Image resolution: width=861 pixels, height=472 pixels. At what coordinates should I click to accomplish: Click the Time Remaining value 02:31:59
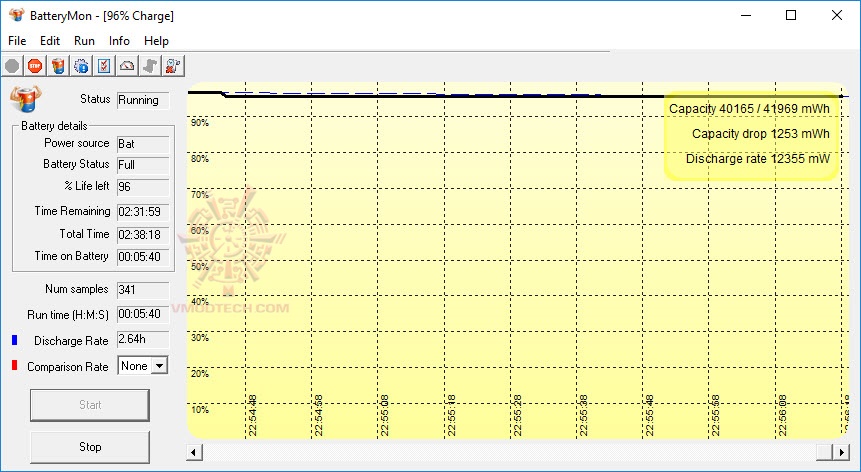[x=143, y=212]
